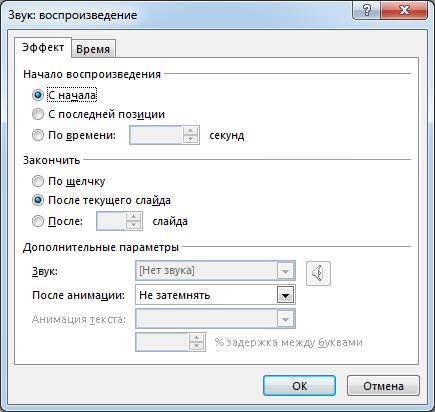The image size is (435, 412).
Task: Click the speaker sound preview icon
Action: tap(318, 273)
